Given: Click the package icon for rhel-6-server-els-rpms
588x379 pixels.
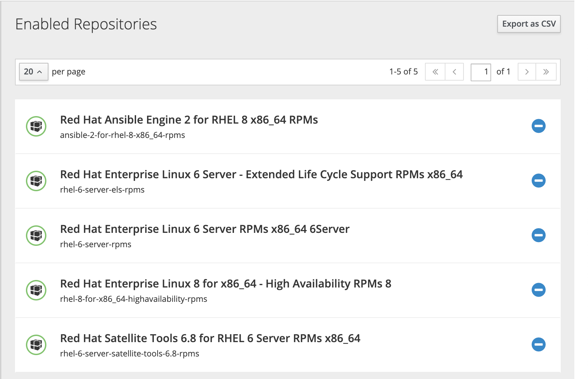Looking at the screenshot, I should pos(36,181).
